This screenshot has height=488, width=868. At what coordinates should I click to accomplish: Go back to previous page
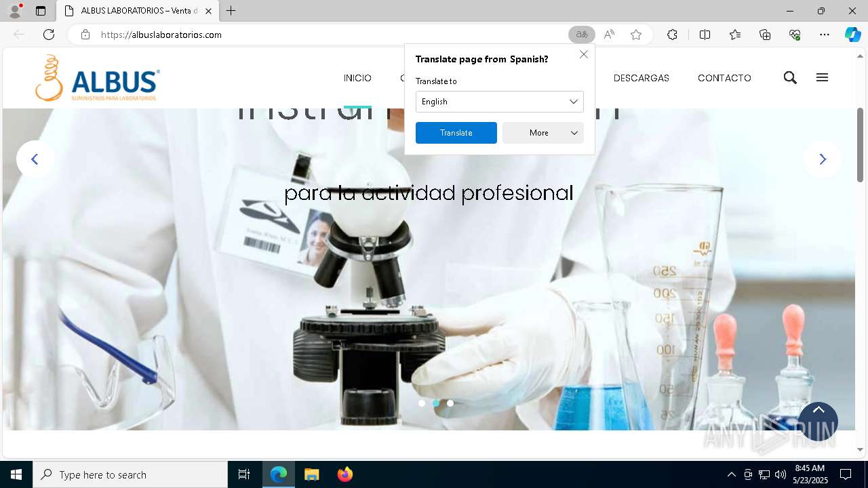(x=19, y=35)
